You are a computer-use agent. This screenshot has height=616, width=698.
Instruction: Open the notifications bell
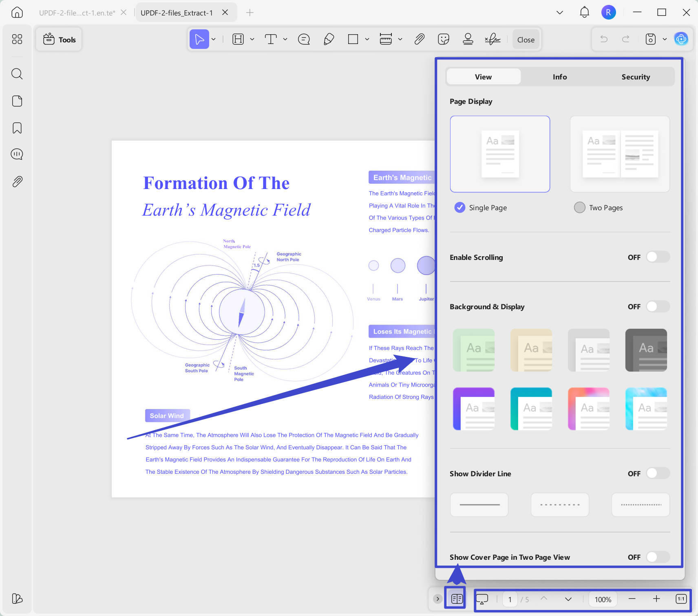(584, 12)
